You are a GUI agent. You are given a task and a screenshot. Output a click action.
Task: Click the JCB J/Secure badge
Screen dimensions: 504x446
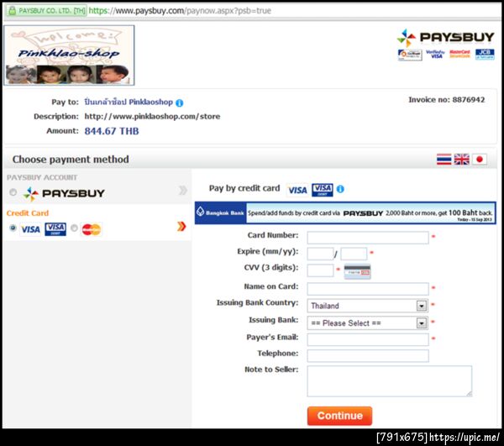tap(485, 54)
